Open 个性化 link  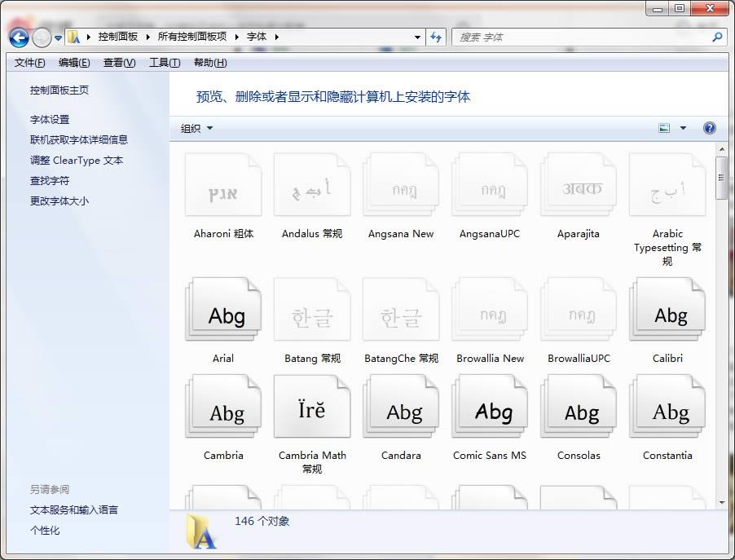coord(45,531)
